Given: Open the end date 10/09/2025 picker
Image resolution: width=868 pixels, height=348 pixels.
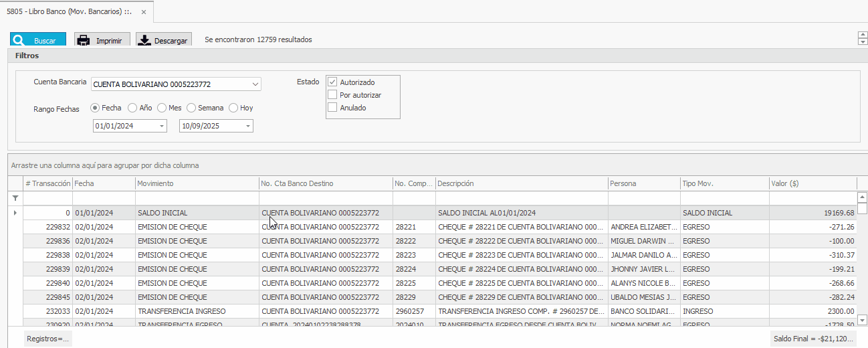Looking at the screenshot, I should tap(247, 126).
